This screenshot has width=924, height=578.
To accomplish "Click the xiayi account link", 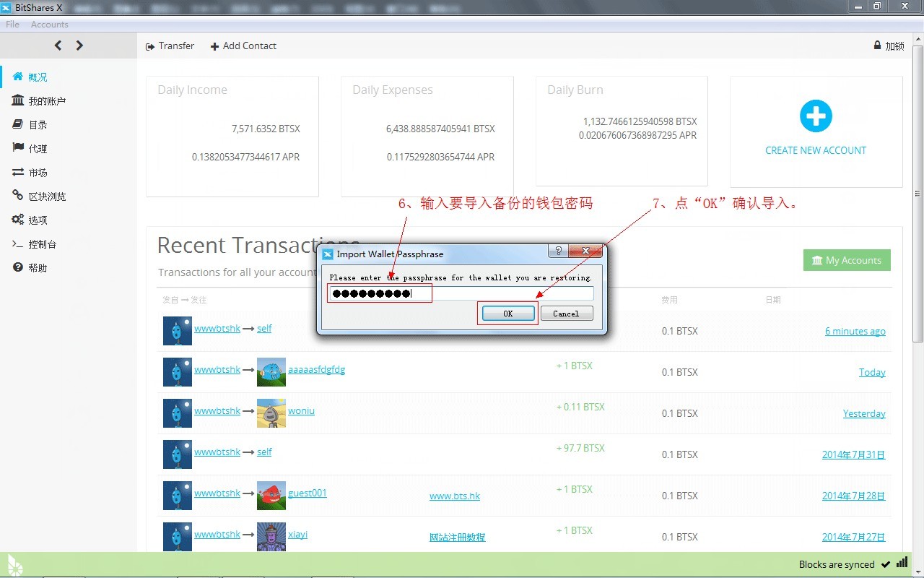I will (x=297, y=534).
